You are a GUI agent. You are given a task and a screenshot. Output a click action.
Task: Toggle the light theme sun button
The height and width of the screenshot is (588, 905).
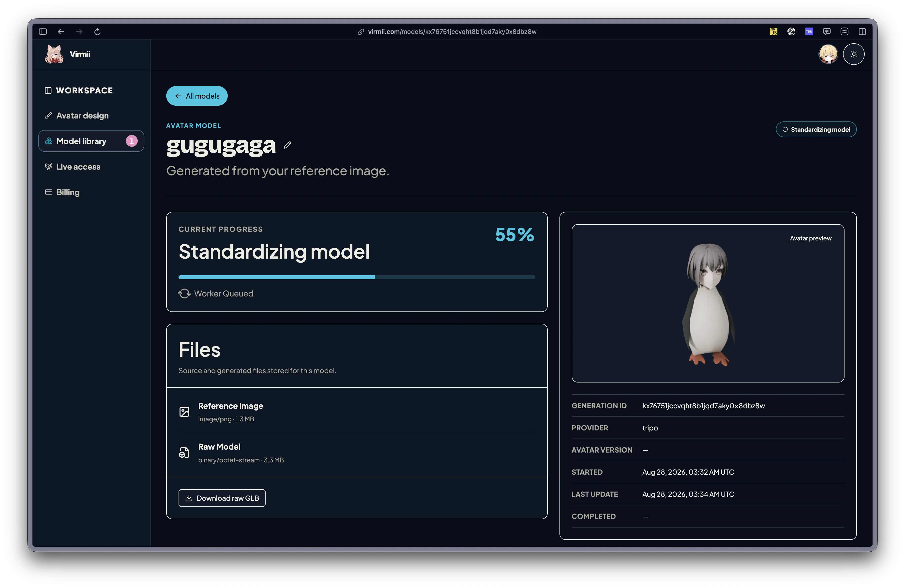[x=854, y=54]
